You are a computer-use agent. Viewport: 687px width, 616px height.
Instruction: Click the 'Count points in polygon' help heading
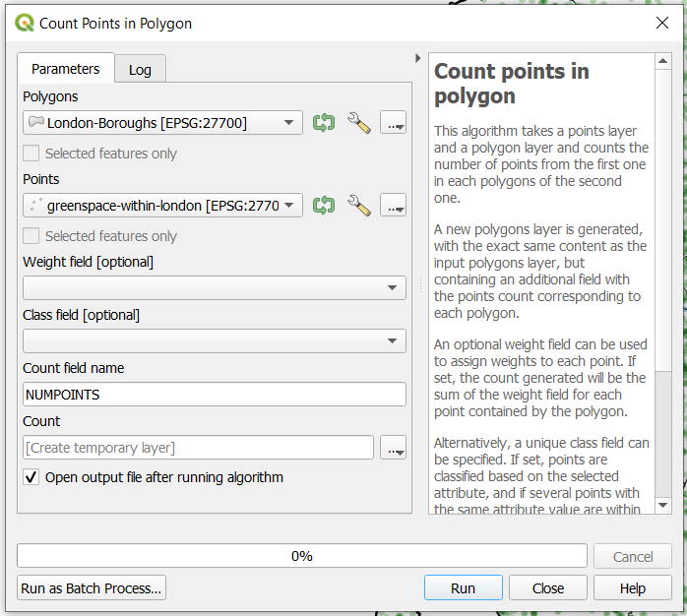coord(511,84)
